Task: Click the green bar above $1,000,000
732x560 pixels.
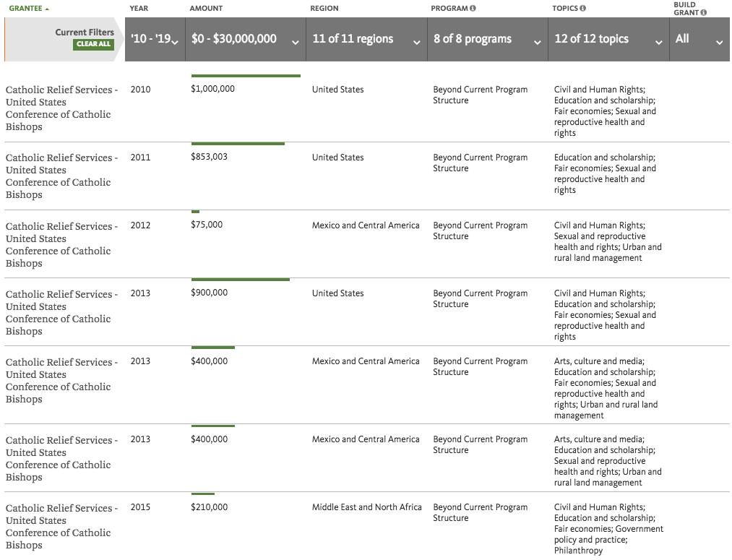Action: click(x=246, y=76)
